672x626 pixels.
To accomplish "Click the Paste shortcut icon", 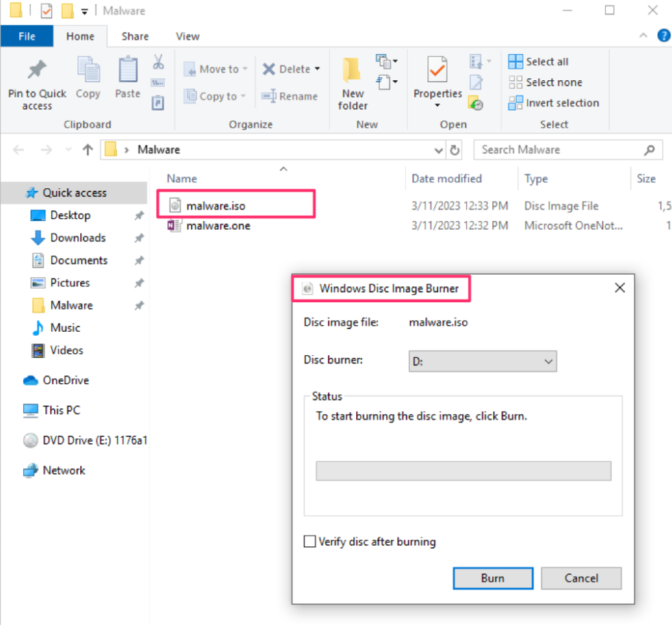I will [158, 103].
